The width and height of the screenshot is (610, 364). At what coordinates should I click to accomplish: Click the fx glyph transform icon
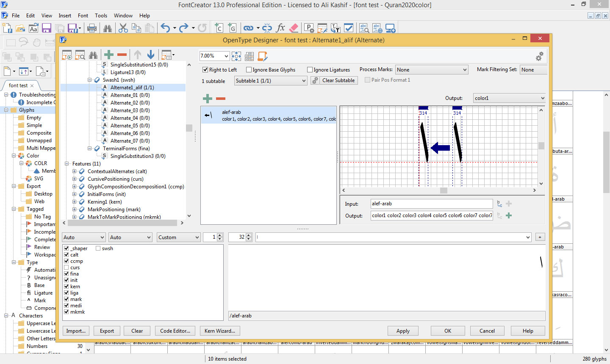click(280, 28)
